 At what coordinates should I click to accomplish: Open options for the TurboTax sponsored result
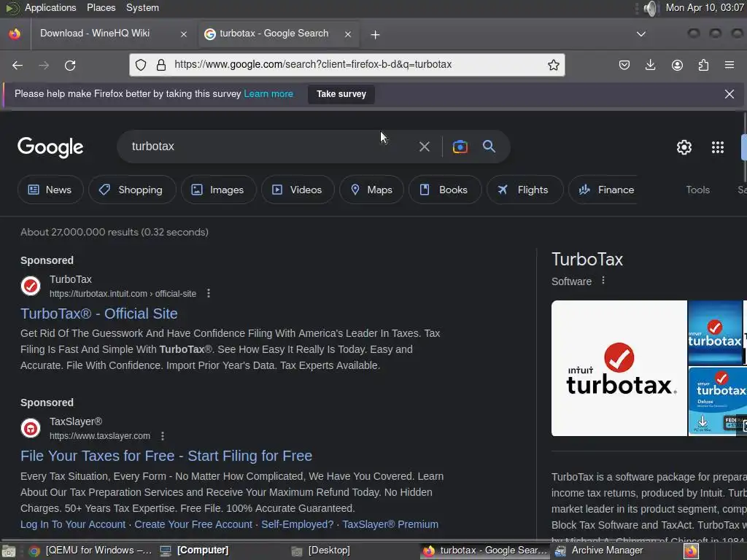pos(208,293)
